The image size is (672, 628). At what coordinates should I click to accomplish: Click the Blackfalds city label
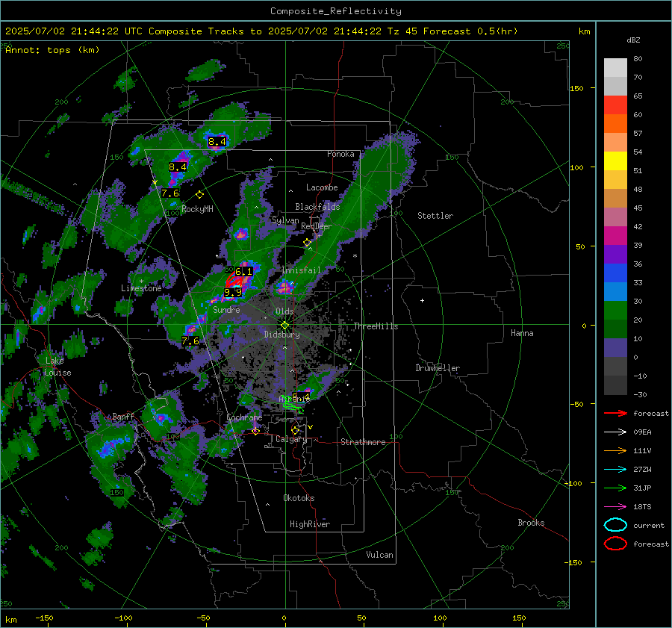click(x=317, y=207)
